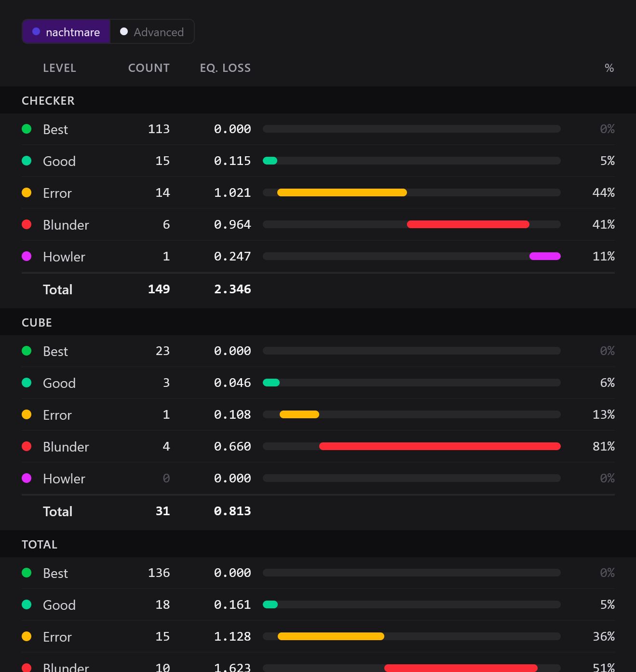Click Checker Blunder percentage 41%
This screenshot has height=672, width=636.
[x=604, y=224]
